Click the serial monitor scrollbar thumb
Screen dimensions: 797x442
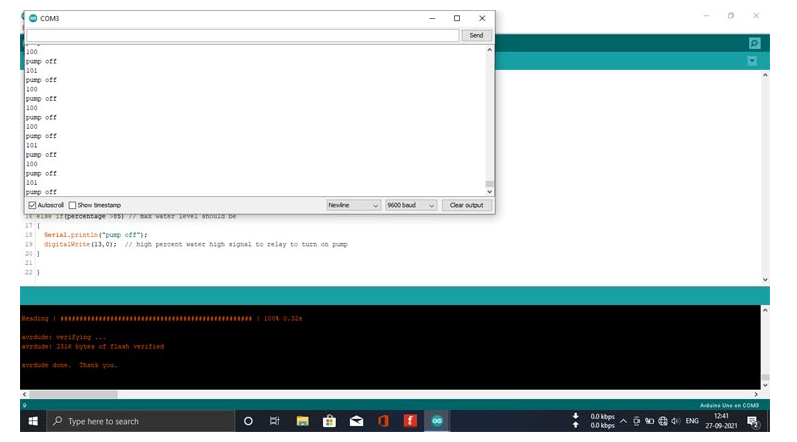[x=489, y=184]
